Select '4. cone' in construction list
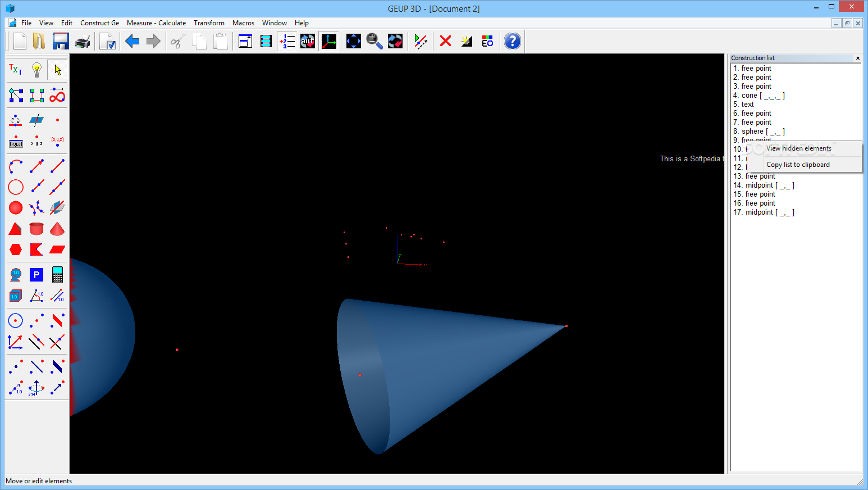Image resolution: width=868 pixels, height=490 pixels. click(x=759, y=96)
